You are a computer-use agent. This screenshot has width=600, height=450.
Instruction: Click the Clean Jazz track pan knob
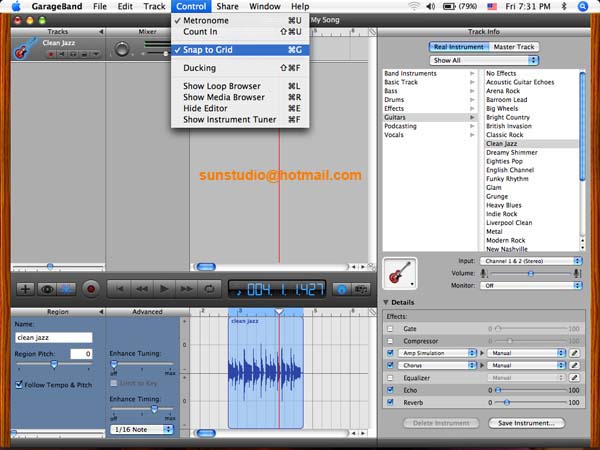[x=122, y=49]
